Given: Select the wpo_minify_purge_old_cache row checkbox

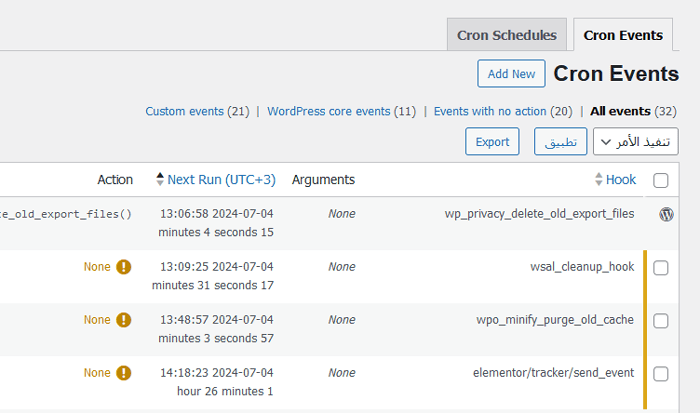Looking at the screenshot, I should pyautogui.click(x=660, y=321).
